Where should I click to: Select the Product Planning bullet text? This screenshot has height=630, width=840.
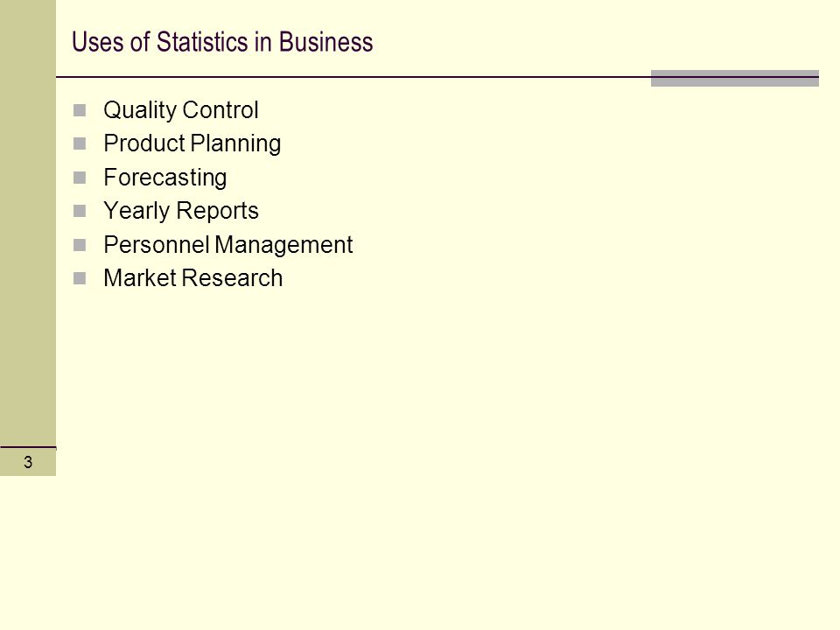pyautogui.click(x=192, y=143)
